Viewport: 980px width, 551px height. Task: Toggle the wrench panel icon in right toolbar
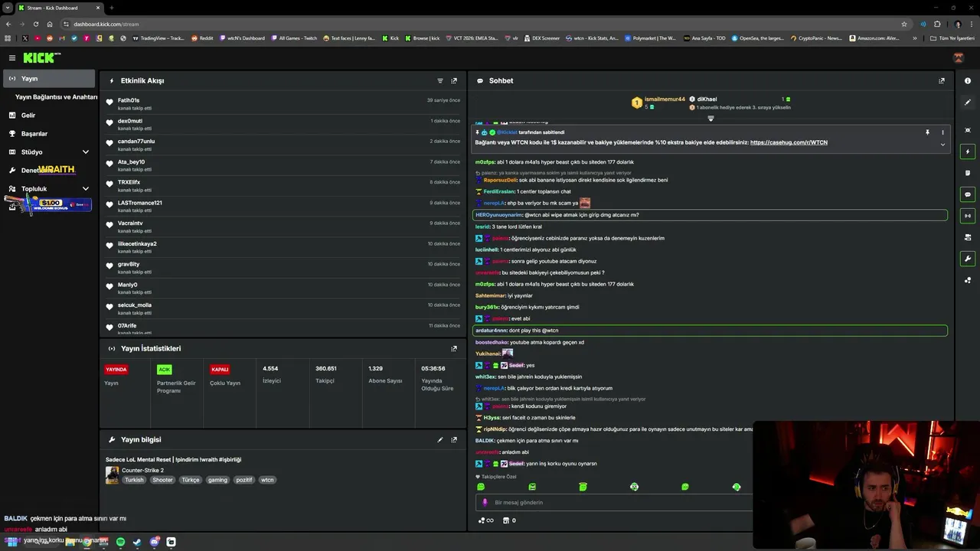point(968,259)
